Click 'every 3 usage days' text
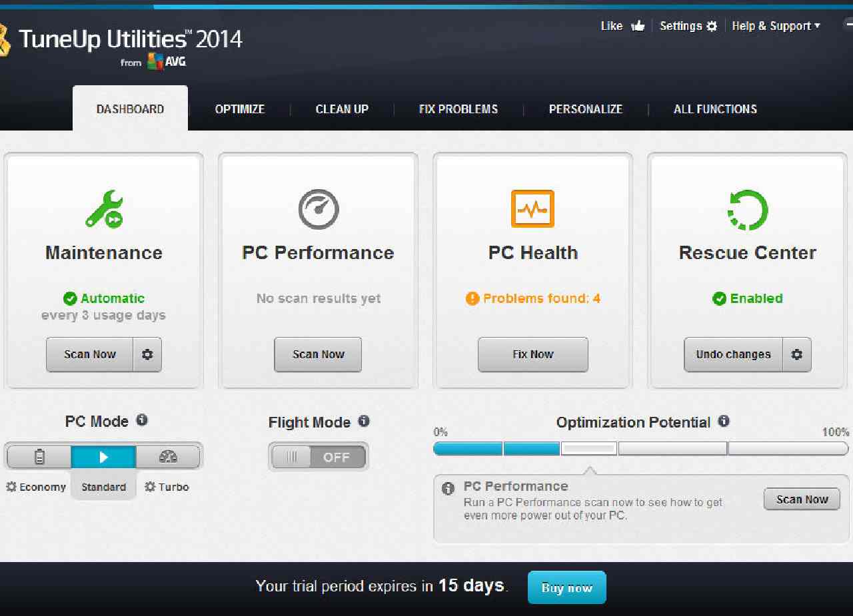Viewport: 853px width, 616px height. pyautogui.click(x=103, y=315)
